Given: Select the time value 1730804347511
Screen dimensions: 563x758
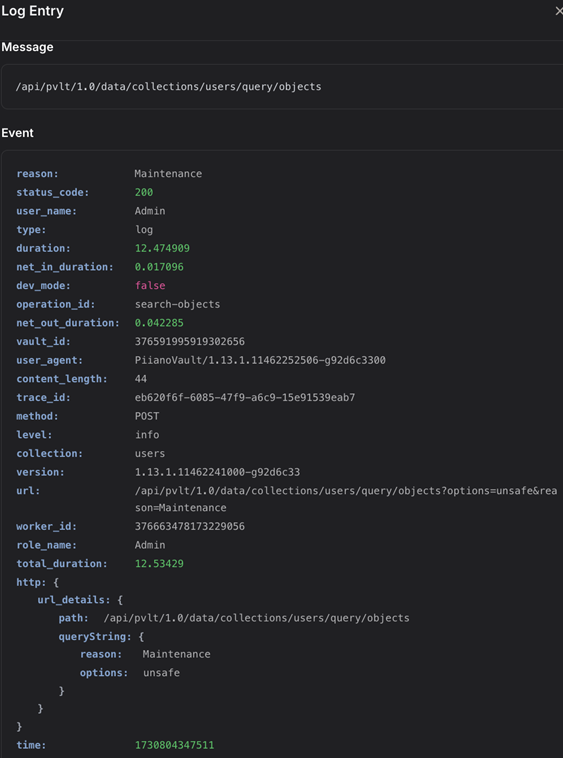Looking at the screenshot, I should click(174, 745).
